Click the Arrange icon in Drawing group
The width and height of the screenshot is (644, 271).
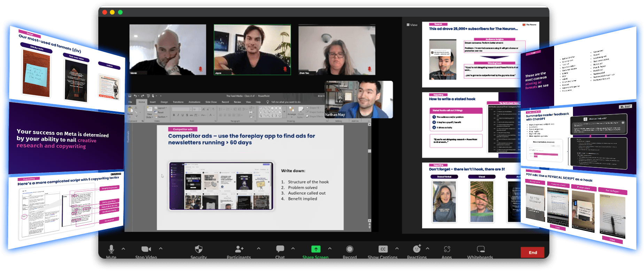point(292,110)
